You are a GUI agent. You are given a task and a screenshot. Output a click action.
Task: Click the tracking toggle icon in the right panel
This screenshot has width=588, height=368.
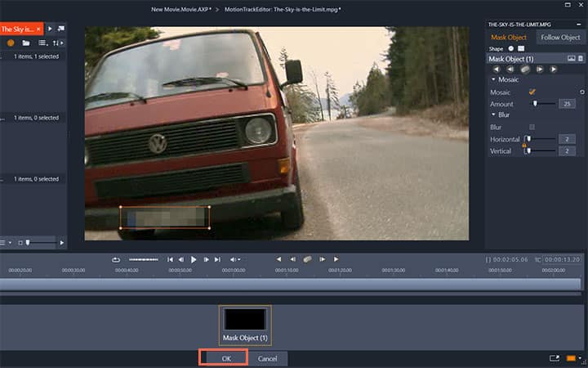(524, 69)
